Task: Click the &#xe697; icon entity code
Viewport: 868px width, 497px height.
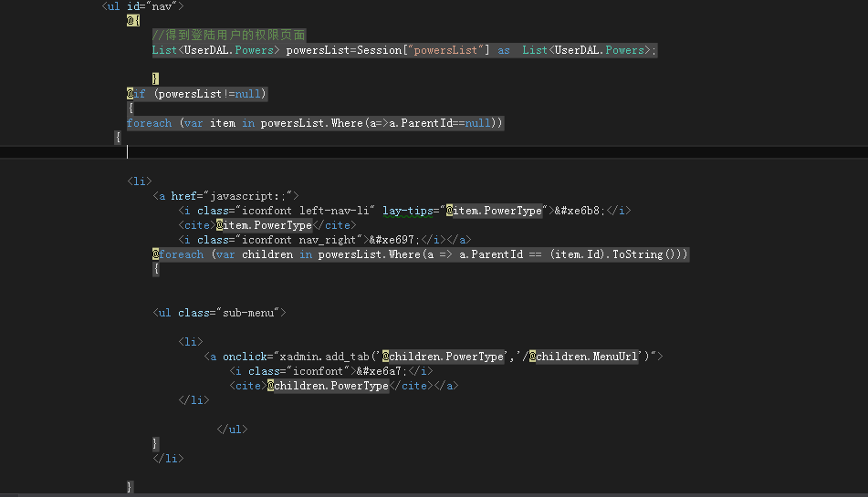Action: click(394, 239)
